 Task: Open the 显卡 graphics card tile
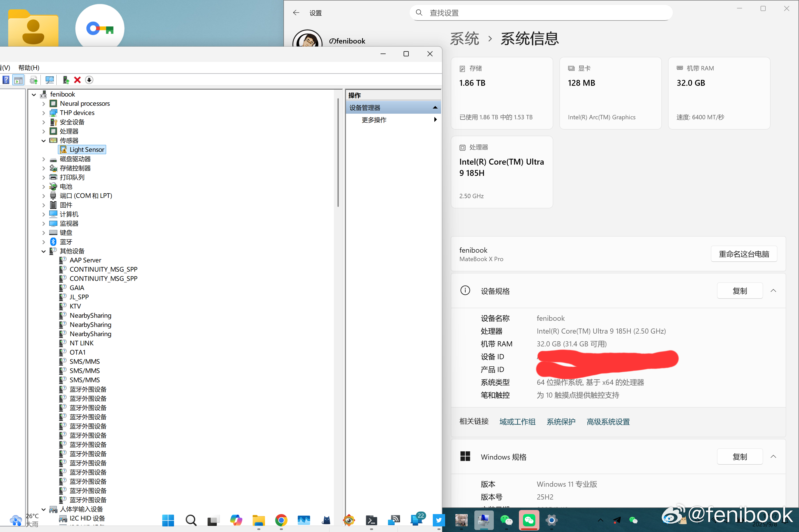click(611, 93)
